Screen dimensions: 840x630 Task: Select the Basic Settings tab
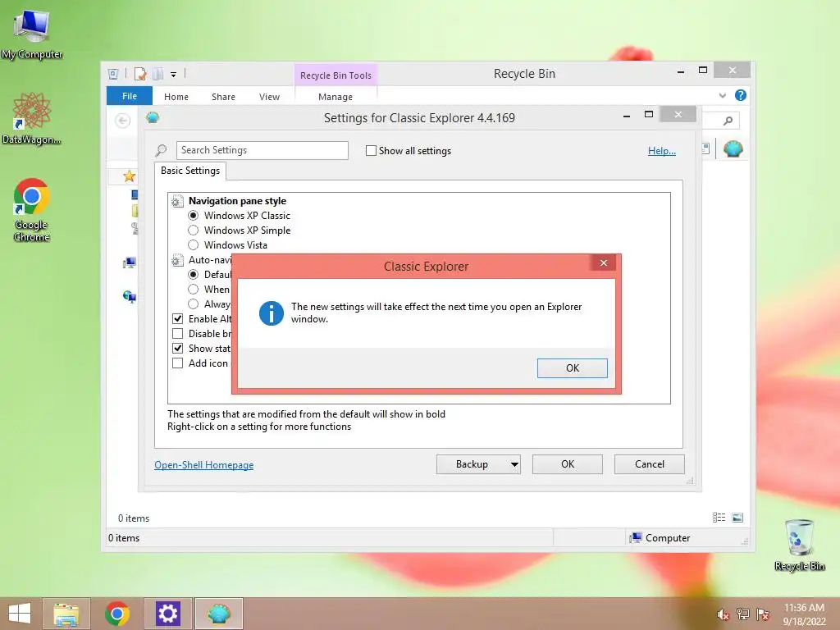click(x=190, y=171)
